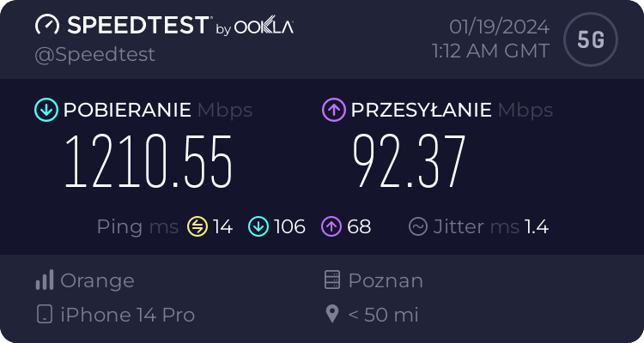Click the cyan download ping icon
The height and width of the screenshot is (343, 644).
[258, 227]
